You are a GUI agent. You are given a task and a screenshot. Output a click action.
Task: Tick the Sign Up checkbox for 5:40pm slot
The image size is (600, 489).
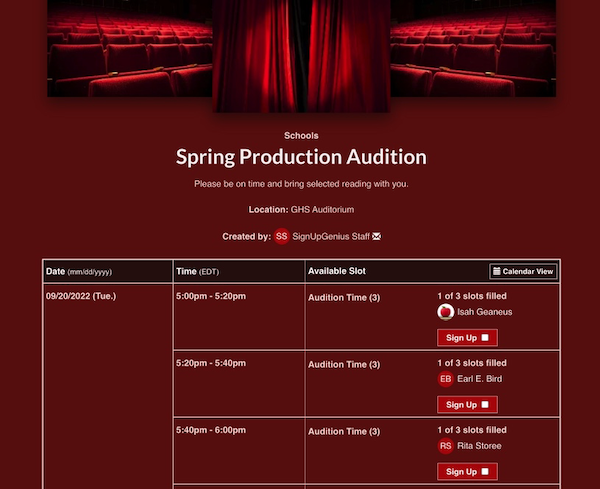click(485, 471)
